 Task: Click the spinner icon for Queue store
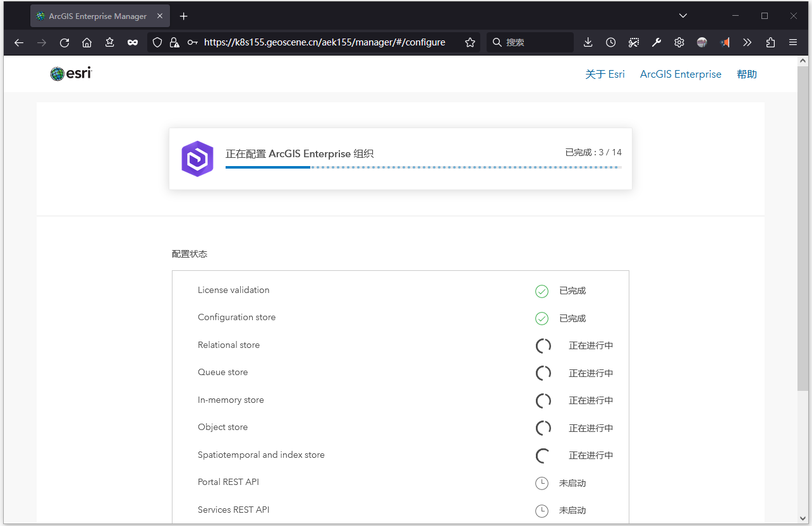click(x=543, y=373)
